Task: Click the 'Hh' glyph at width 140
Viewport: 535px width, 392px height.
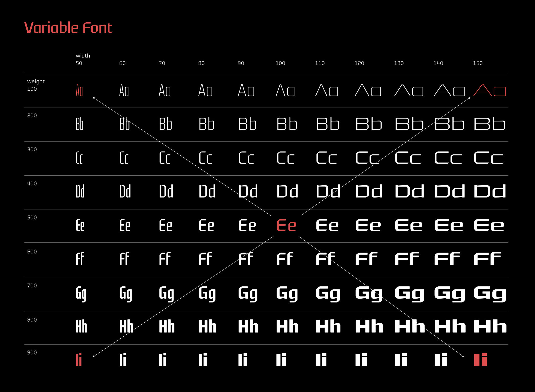Action: point(450,326)
